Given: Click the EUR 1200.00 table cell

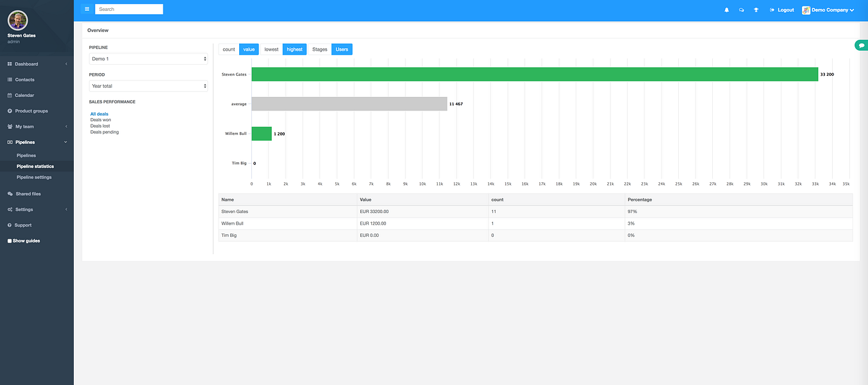Looking at the screenshot, I should coord(423,223).
